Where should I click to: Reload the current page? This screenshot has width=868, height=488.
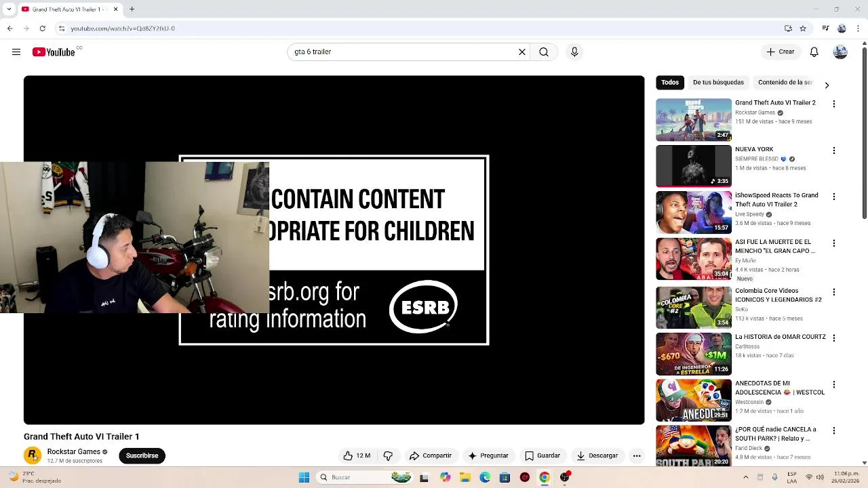(43, 28)
